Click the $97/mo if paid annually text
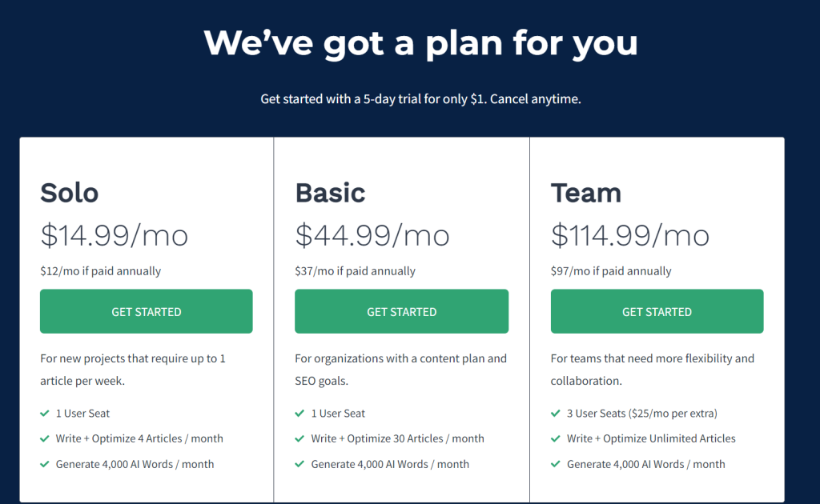 click(x=611, y=271)
